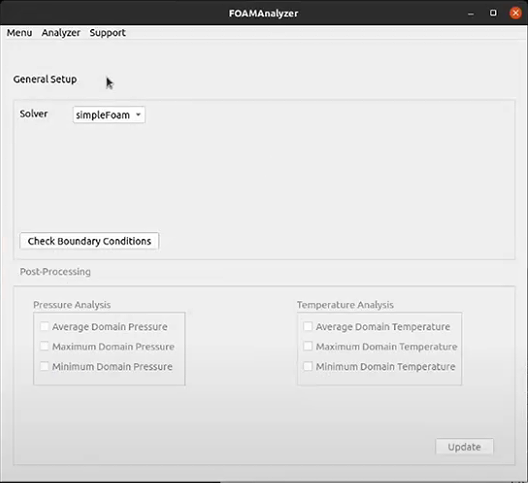Image resolution: width=528 pixels, height=483 pixels.
Task: Click the Post-Processing section label
Action: (x=55, y=271)
